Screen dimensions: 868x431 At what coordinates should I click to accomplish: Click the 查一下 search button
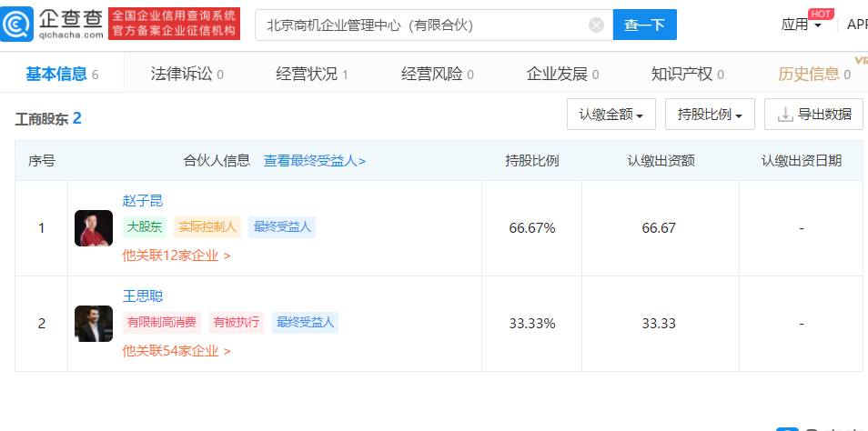(x=644, y=25)
